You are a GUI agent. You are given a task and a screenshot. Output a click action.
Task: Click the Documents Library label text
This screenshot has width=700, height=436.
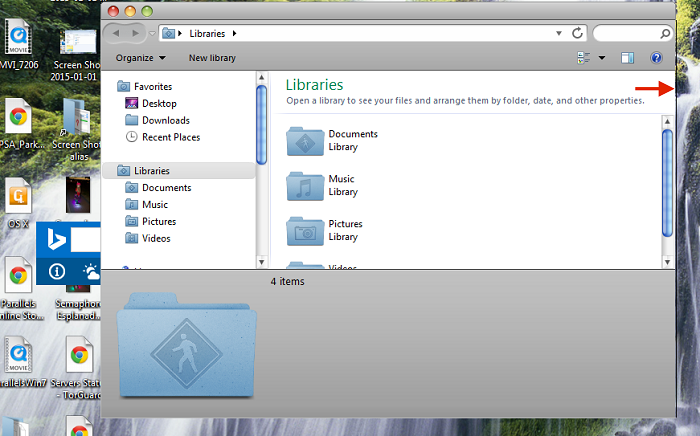point(353,141)
